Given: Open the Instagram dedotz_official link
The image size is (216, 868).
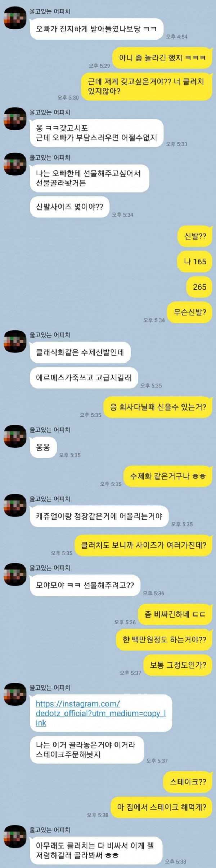Looking at the screenshot, I should 100,713.
